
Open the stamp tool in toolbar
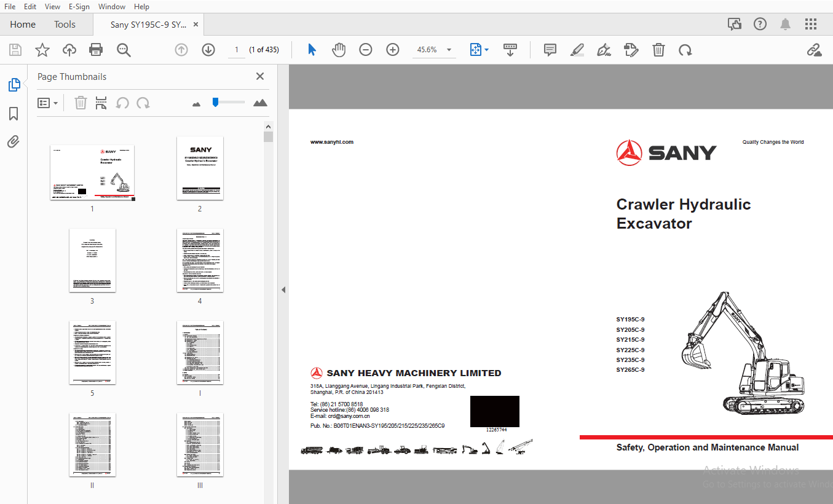631,50
